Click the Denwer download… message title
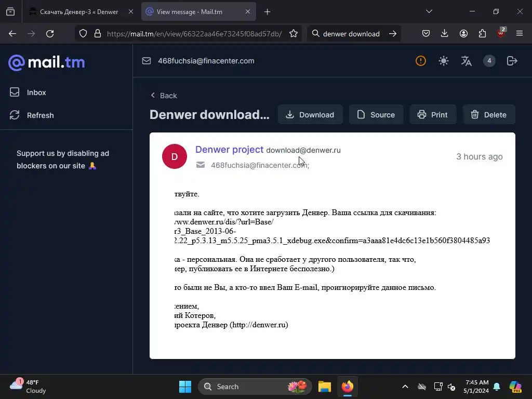532x399 pixels. pos(209,115)
